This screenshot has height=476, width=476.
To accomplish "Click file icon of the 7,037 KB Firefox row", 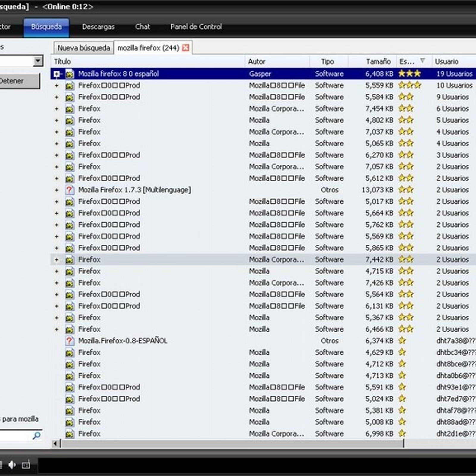I will tap(70, 132).
